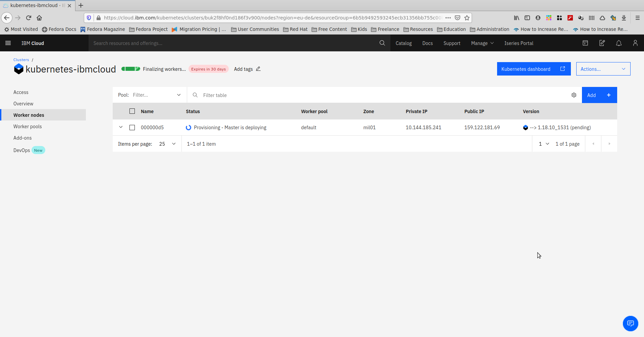This screenshot has width=644, height=337.
Task: Open Worker pools in the sidebar
Action: pos(28,126)
